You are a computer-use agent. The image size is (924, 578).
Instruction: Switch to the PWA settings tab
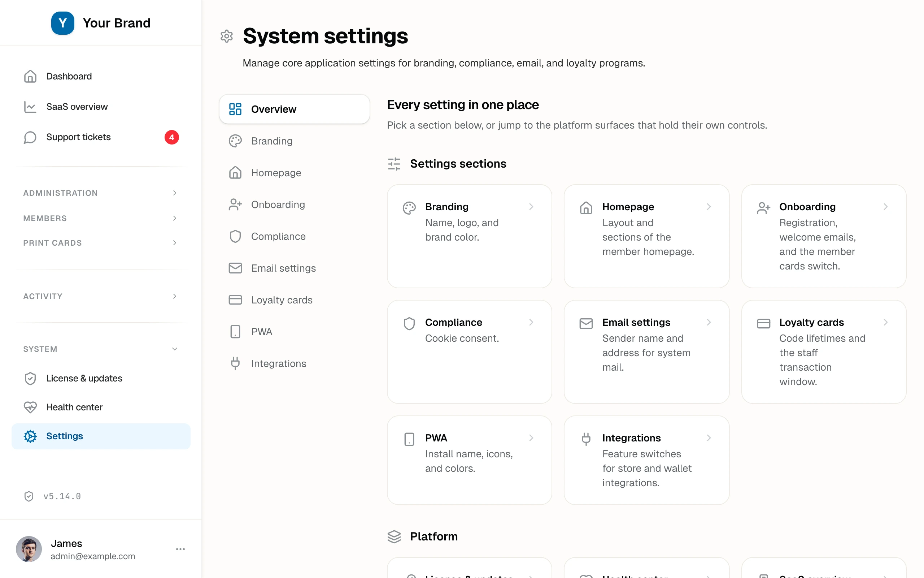(x=295, y=332)
